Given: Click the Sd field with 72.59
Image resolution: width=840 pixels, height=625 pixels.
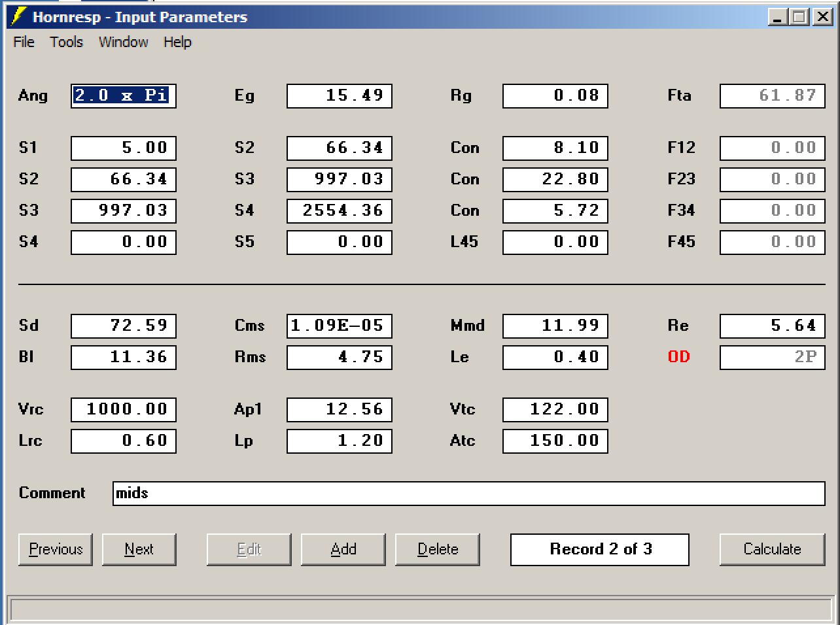Looking at the screenshot, I should (x=124, y=326).
